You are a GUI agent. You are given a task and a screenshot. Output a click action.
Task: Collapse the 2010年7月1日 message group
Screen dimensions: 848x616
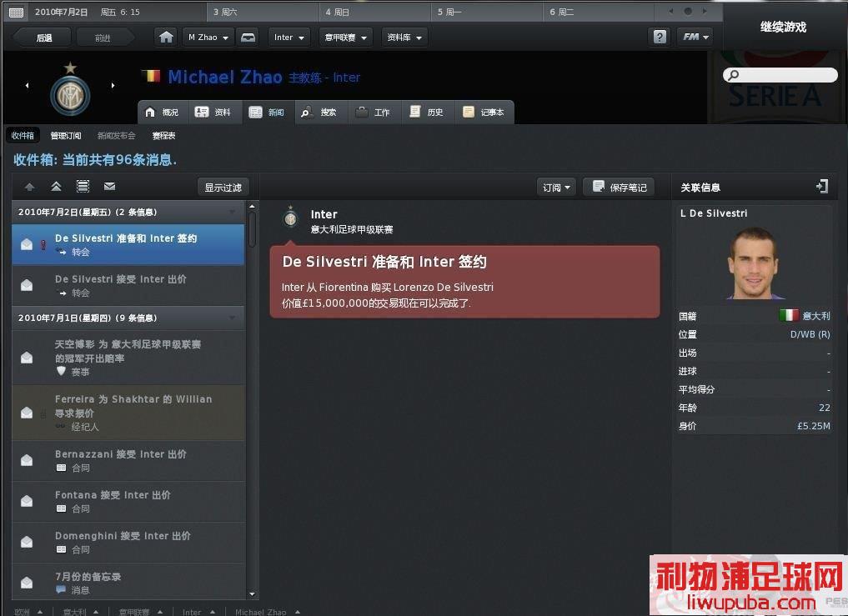pos(233,318)
